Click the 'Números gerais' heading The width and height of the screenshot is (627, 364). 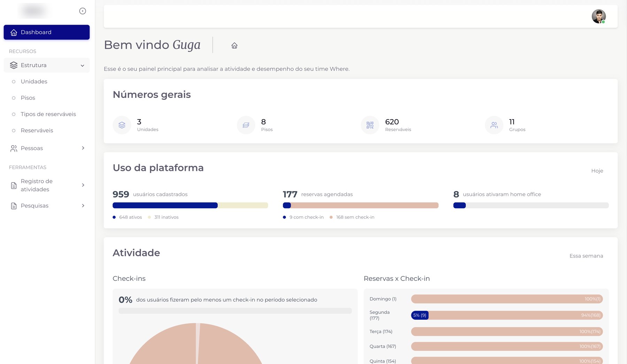coord(152,95)
